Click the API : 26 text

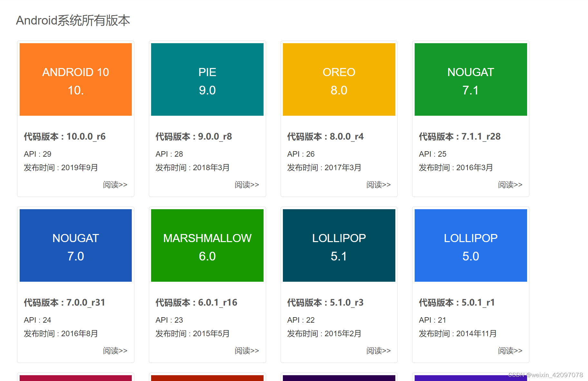(x=301, y=154)
